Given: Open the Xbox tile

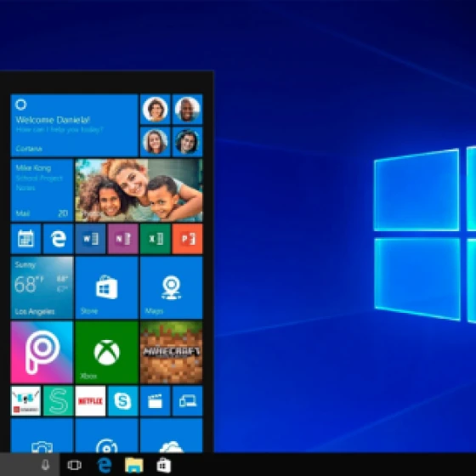Looking at the screenshot, I should [x=106, y=352].
